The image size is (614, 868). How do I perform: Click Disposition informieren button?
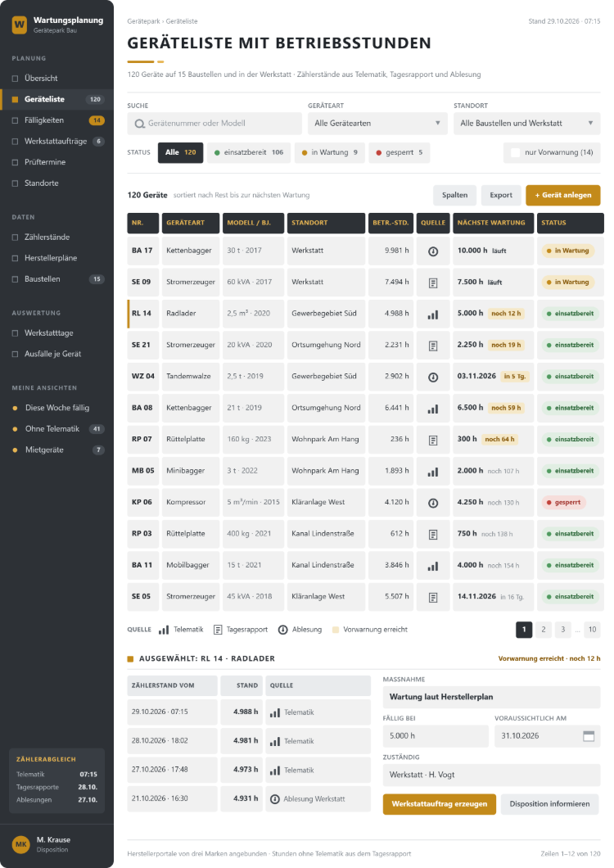pyautogui.click(x=550, y=804)
